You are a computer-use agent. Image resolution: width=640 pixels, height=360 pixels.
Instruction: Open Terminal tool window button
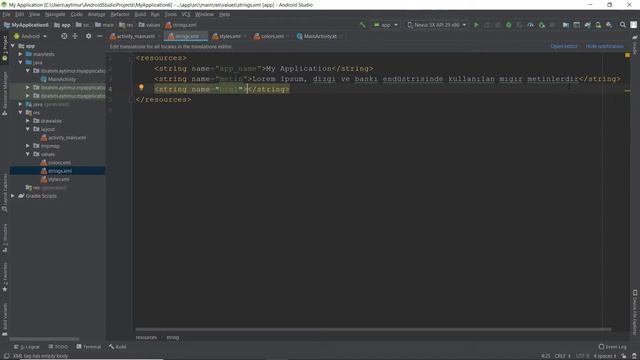[x=89, y=347]
